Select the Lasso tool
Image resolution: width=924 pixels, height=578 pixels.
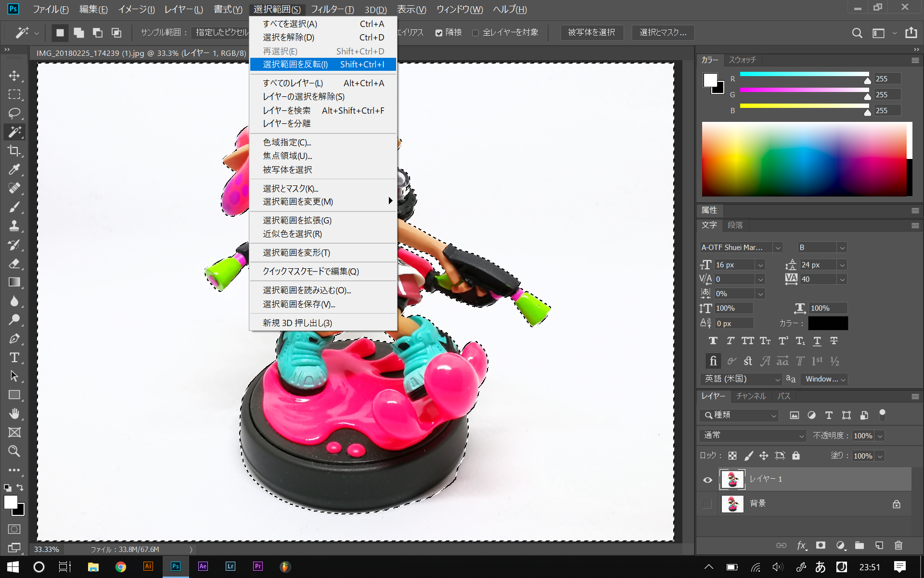pyautogui.click(x=14, y=113)
